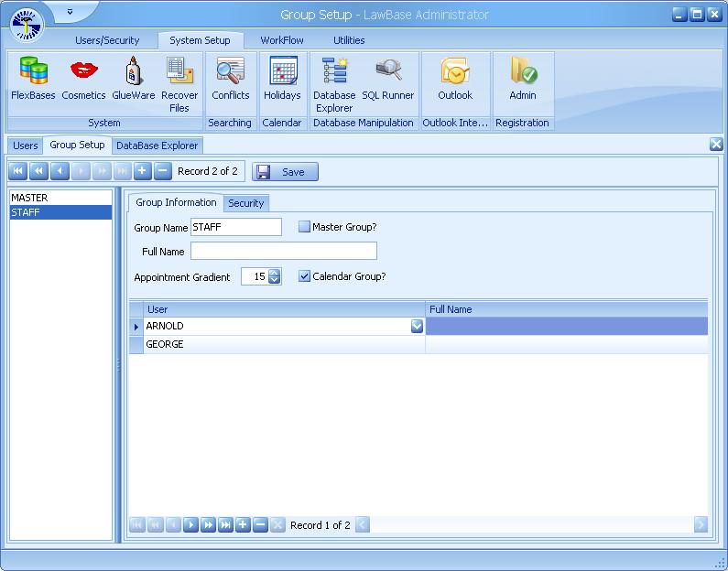Click Full Name column header

(567, 309)
